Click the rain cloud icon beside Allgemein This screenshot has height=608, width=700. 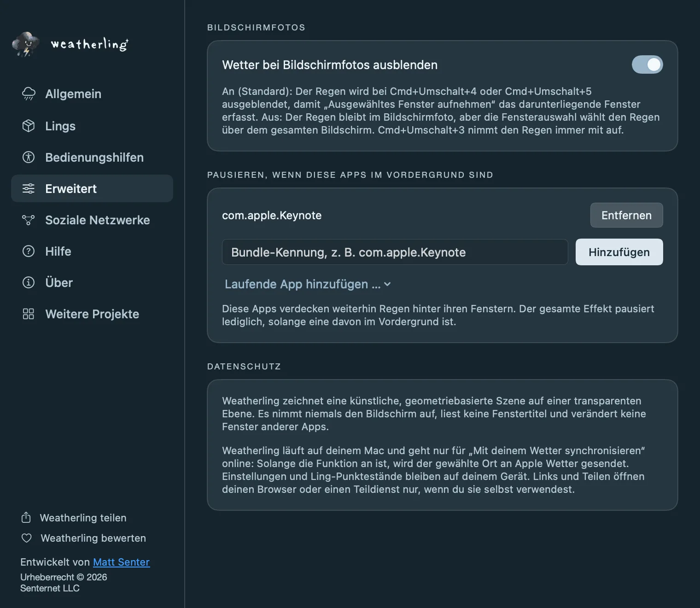(x=29, y=94)
